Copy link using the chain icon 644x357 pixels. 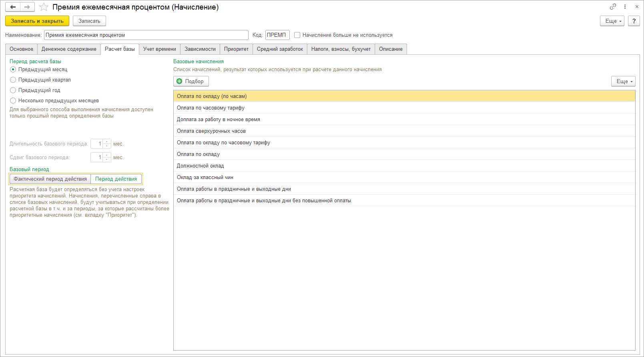(613, 7)
